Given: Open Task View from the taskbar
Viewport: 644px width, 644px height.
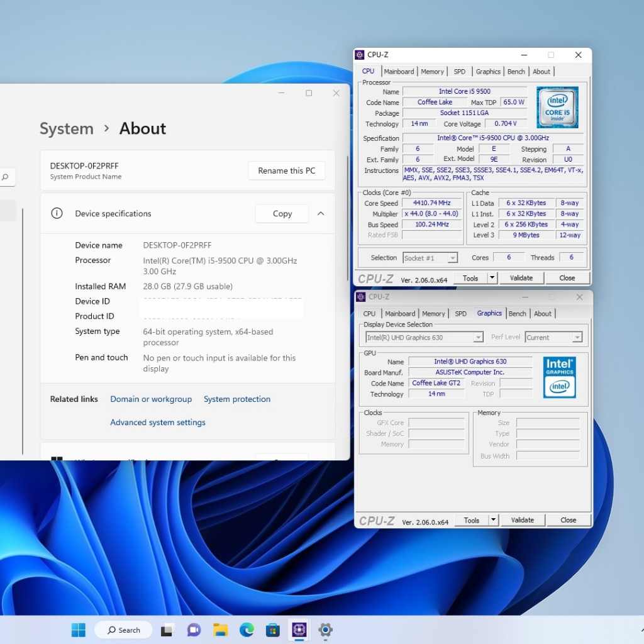Looking at the screenshot, I should (x=167, y=630).
